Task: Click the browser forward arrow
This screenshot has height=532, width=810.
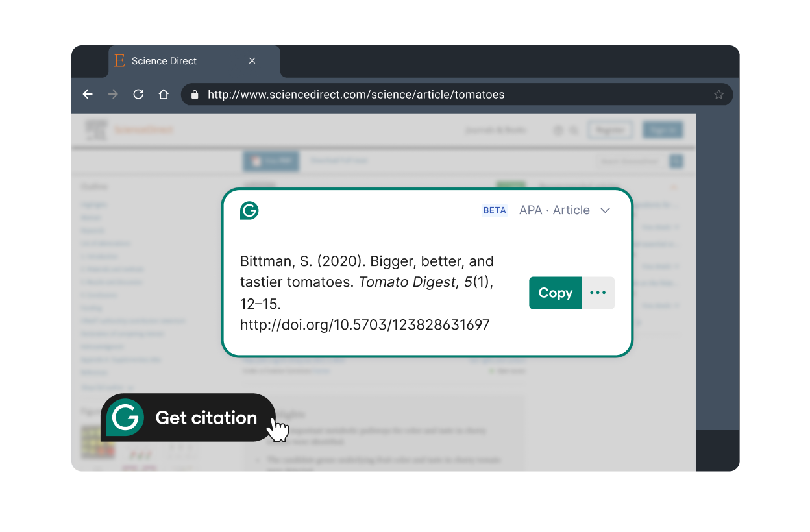Action: [113, 95]
